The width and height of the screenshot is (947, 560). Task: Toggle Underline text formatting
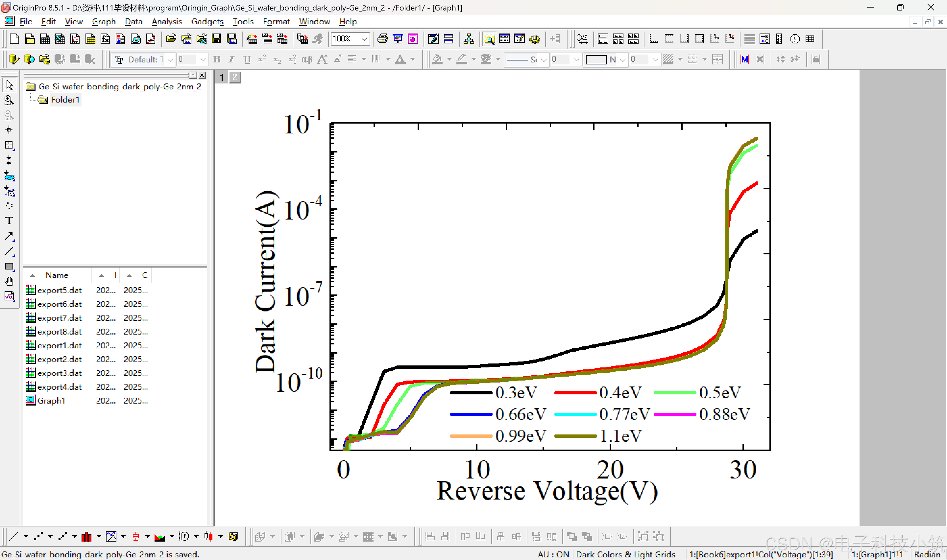(x=247, y=59)
